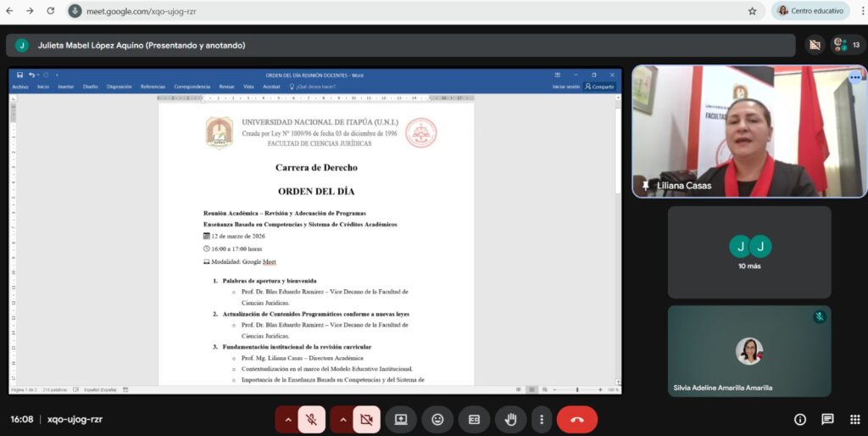Open options on Liliana Casas tile
The height and width of the screenshot is (436, 868).
point(854,77)
